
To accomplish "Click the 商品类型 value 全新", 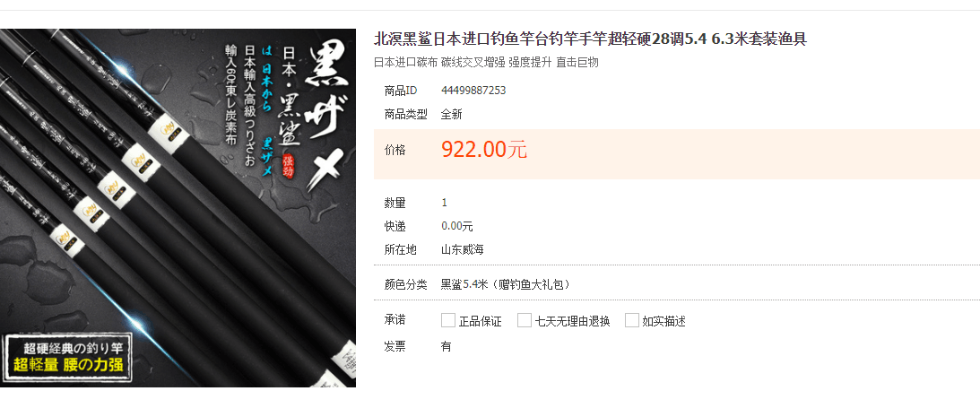I will coord(452,115).
